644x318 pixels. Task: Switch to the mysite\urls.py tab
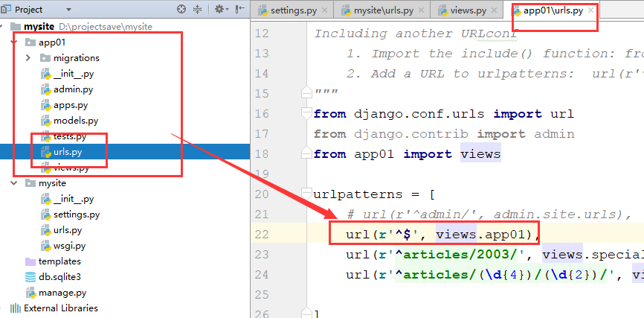click(x=384, y=10)
